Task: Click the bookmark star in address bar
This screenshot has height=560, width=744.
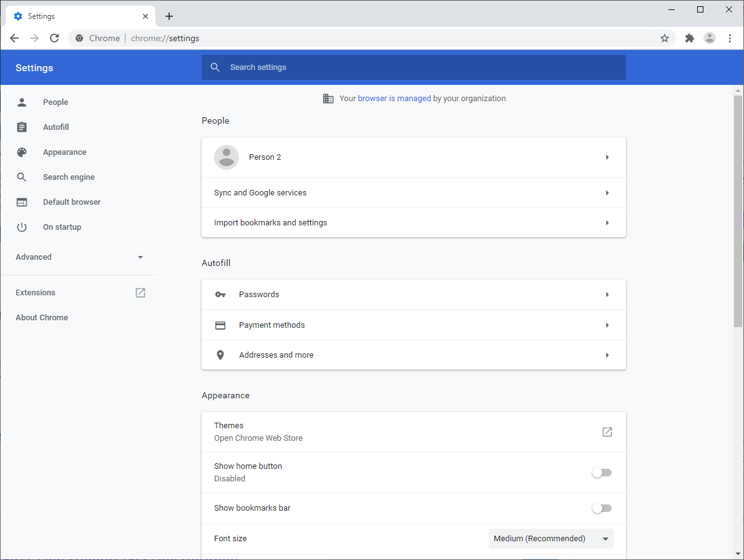Action: point(664,38)
